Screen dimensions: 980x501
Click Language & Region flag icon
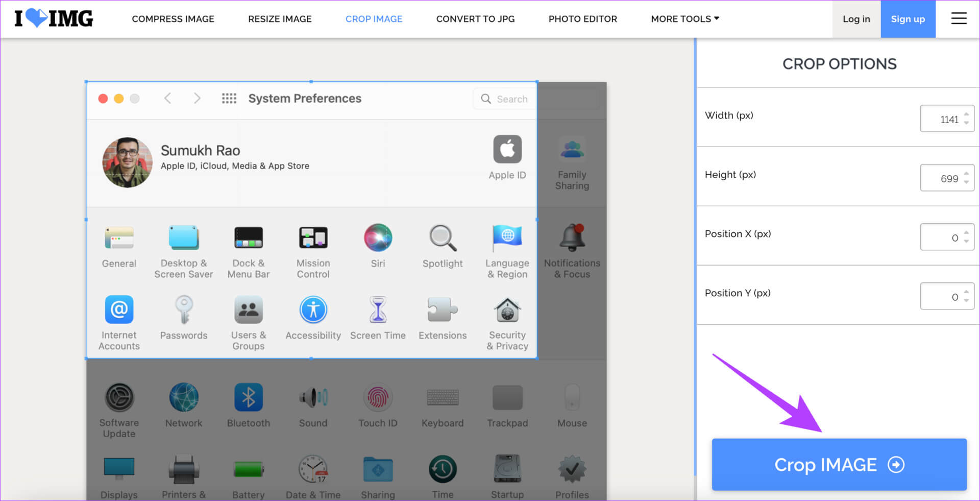507,237
